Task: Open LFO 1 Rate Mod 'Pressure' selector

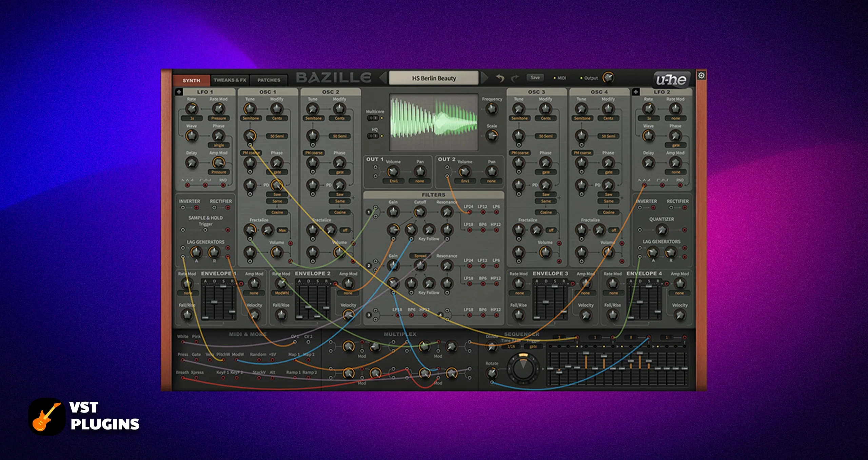Action: click(x=219, y=118)
